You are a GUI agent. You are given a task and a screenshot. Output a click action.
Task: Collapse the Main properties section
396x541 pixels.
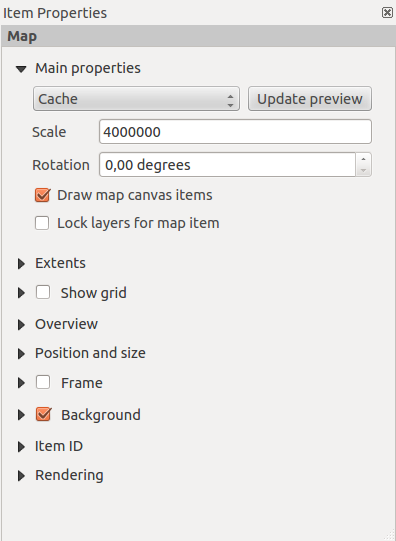(x=21, y=69)
